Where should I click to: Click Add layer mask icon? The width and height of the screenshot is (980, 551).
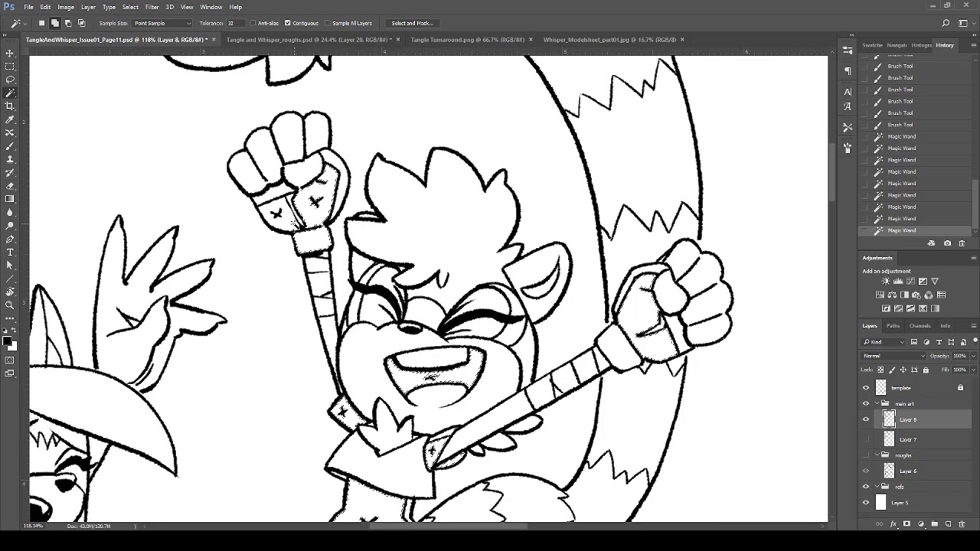tap(906, 524)
